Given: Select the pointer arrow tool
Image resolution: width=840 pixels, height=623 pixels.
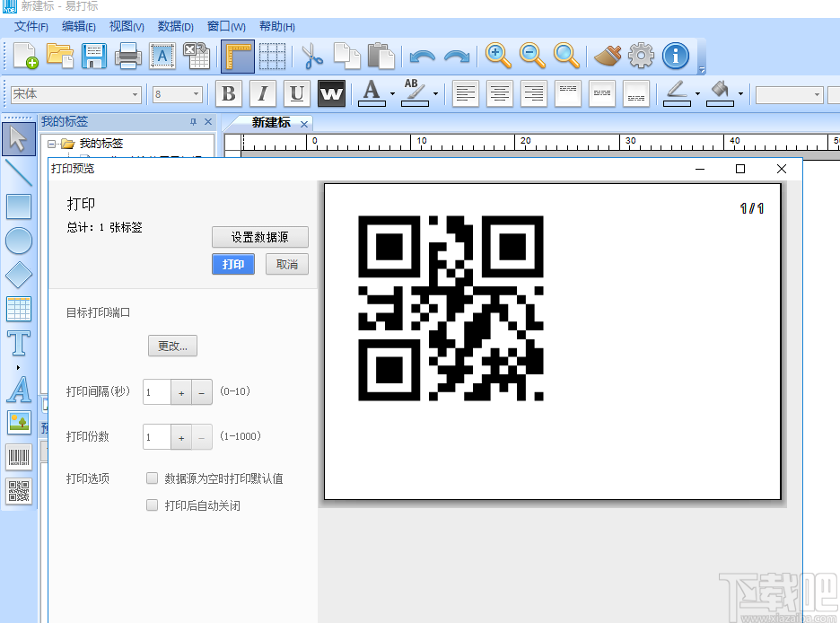Looking at the screenshot, I should 18,139.
